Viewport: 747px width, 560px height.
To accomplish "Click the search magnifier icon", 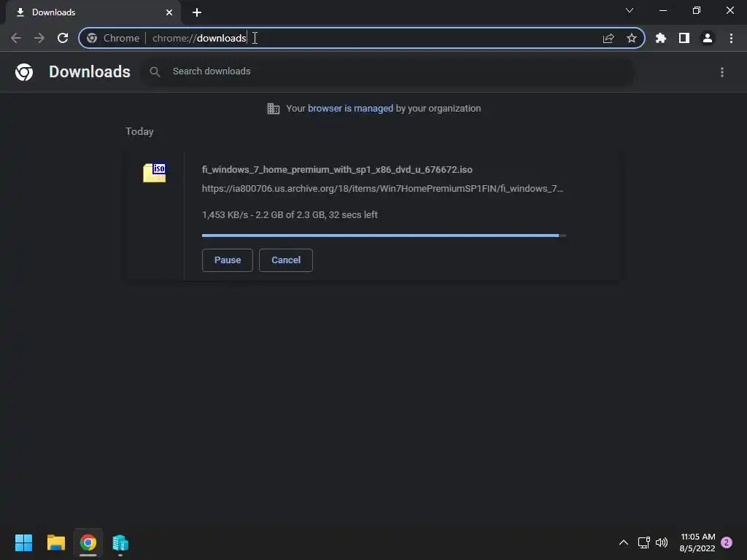I will coord(155,72).
